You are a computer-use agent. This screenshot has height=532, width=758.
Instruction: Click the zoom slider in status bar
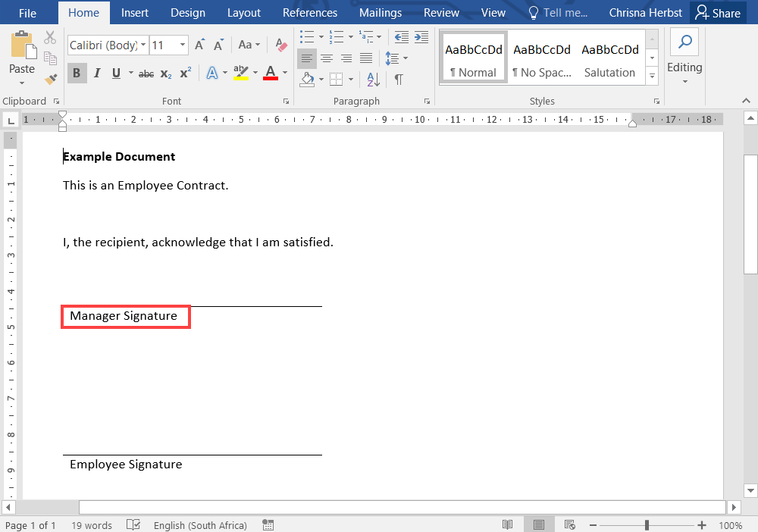point(647,525)
